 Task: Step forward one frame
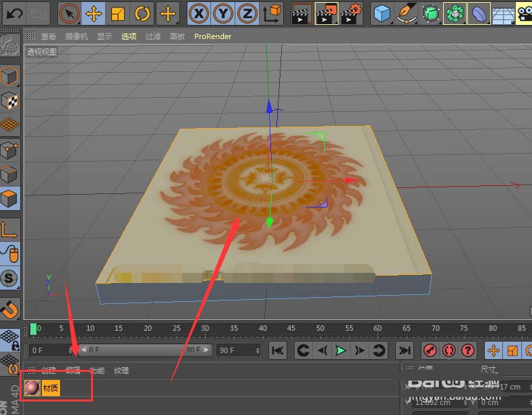[359, 350]
